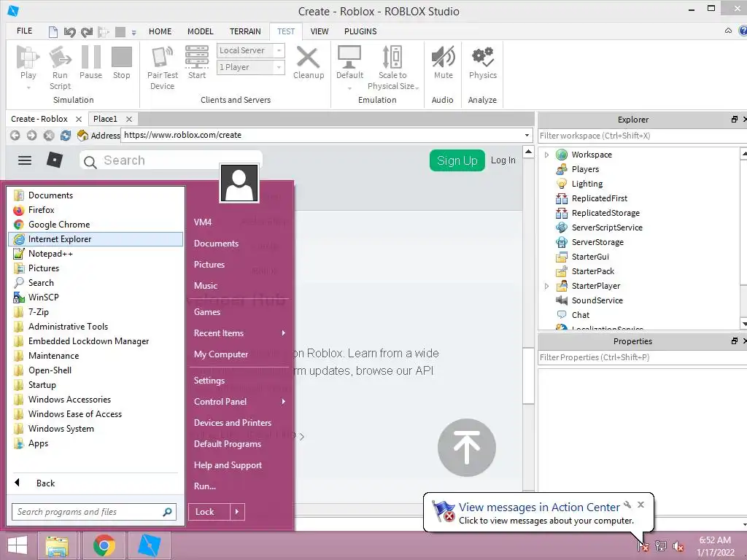747x560 pixels.
Task: Click the new file icon in quick access toolbar
Action: [53, 32]
